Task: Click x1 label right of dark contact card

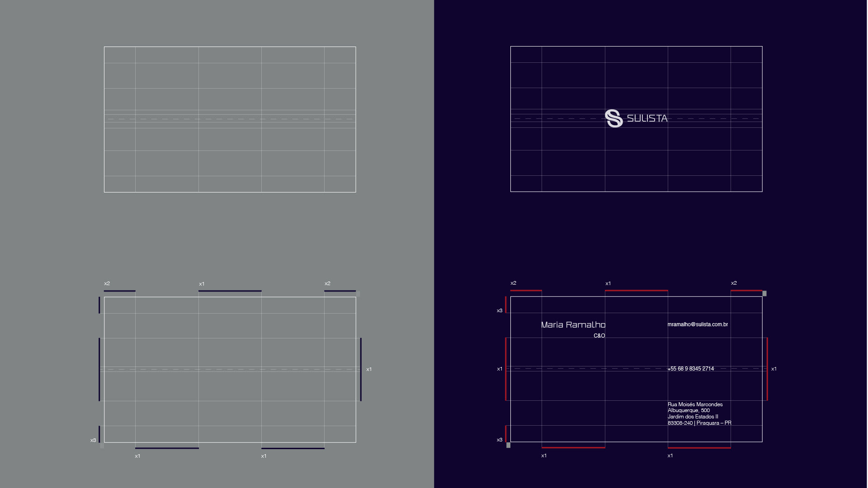Action: point(774,369)
